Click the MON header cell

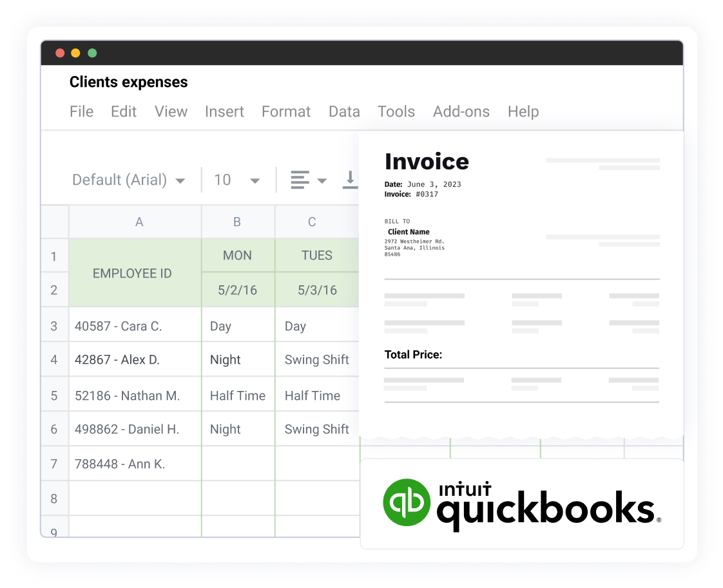238,255
